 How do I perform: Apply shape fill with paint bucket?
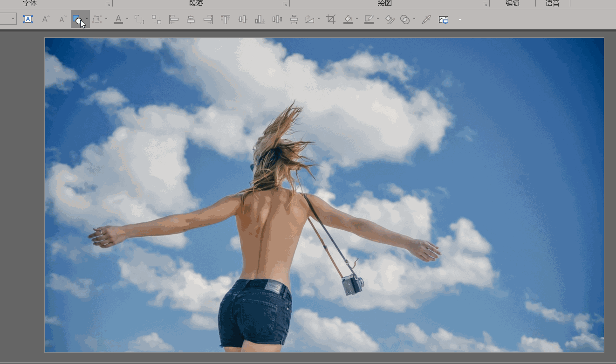pos(348,19)
